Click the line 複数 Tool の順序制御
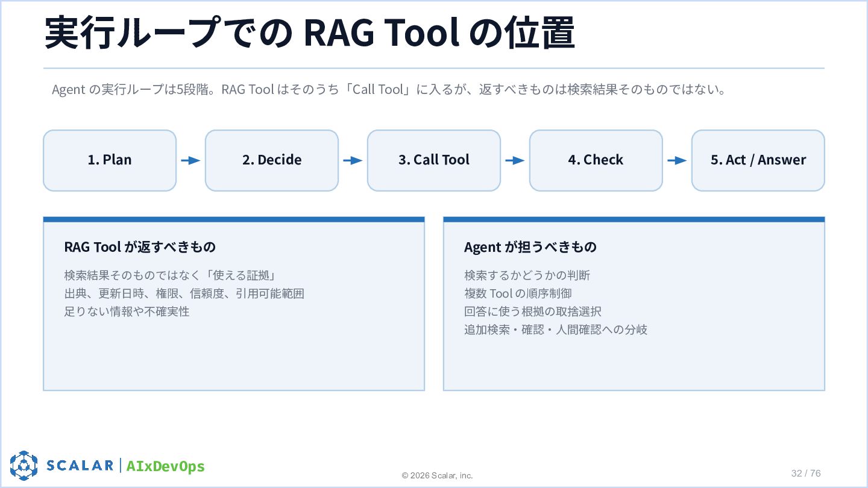 click(518, 293)
